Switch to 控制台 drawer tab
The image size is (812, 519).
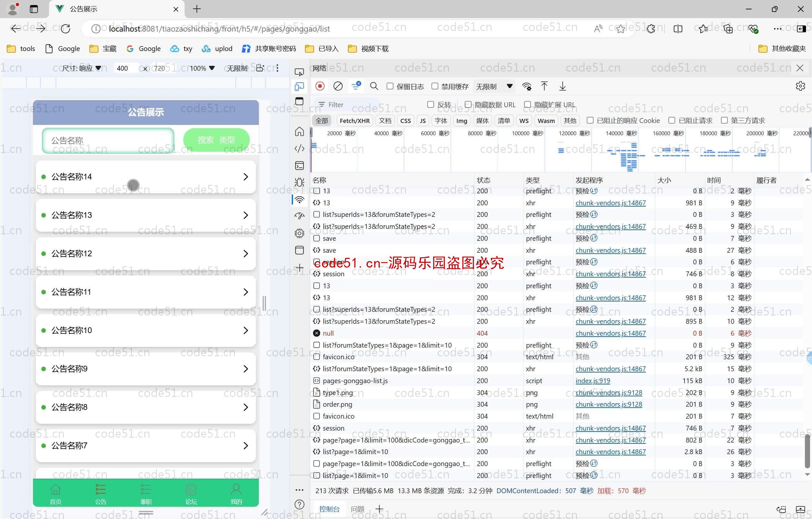click(x=329, y=509)
